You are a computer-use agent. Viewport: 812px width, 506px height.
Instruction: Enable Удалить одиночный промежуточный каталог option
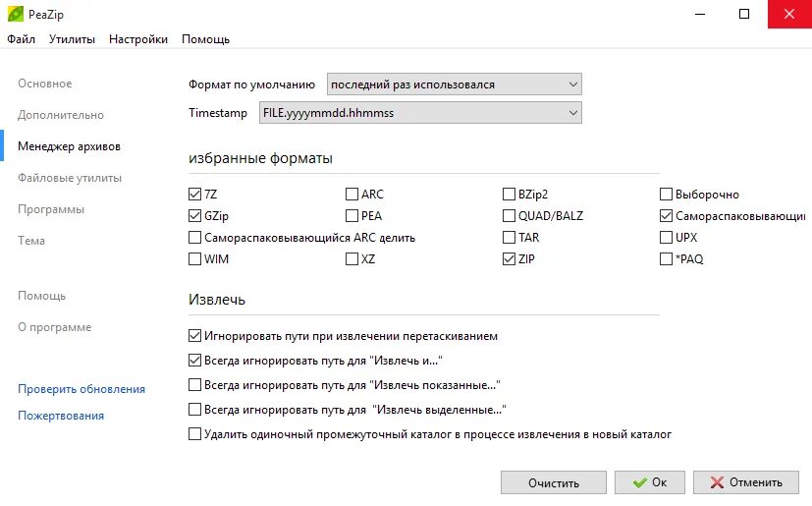(194, 434)
